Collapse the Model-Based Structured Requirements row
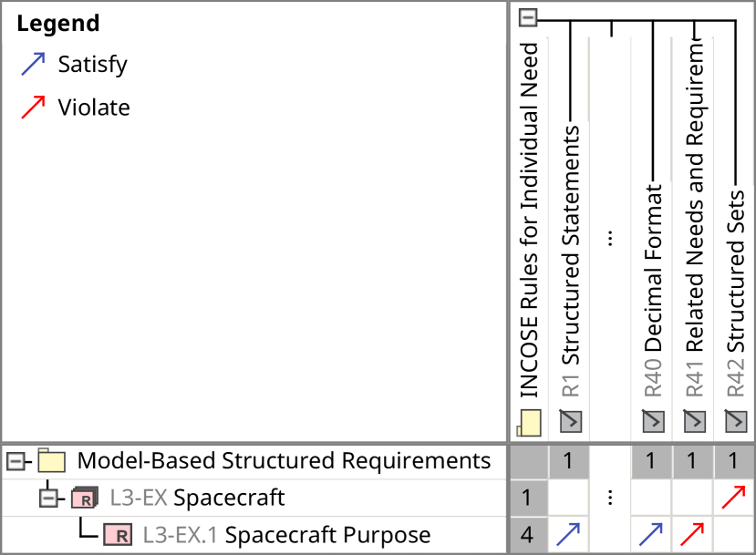This screenshot has width=756, height=555. click(x=16, y=461)
